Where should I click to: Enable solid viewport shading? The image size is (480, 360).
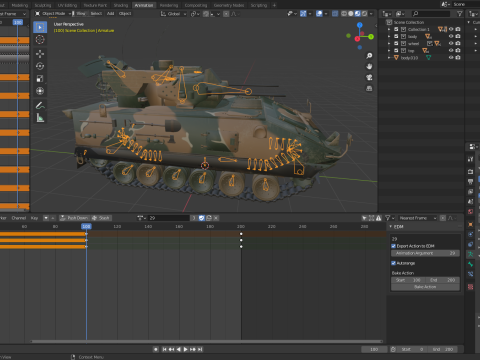click(351, 14)
